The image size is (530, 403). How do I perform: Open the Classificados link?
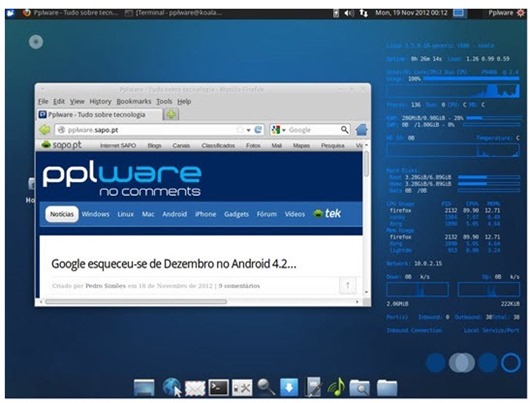click(218, 146)
